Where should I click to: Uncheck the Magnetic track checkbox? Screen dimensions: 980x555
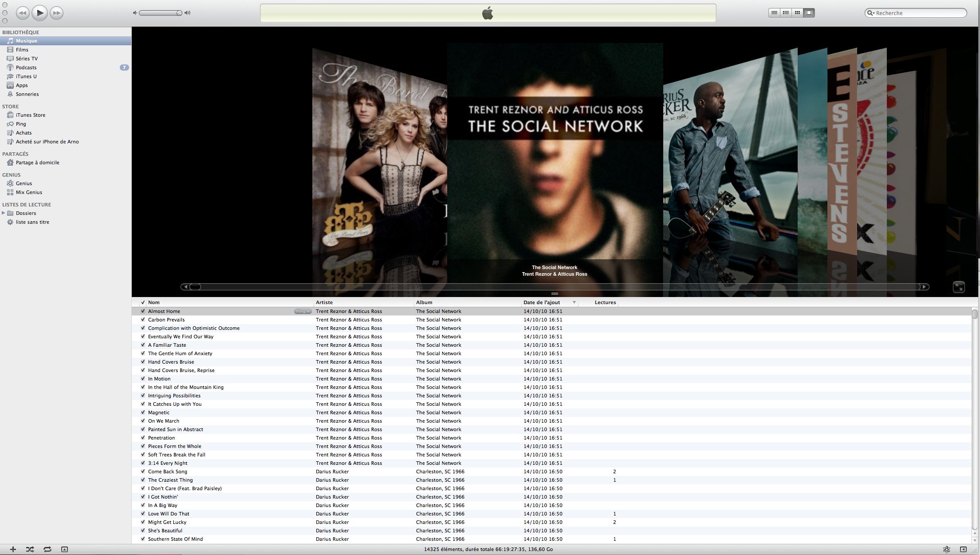coord(143,412)
